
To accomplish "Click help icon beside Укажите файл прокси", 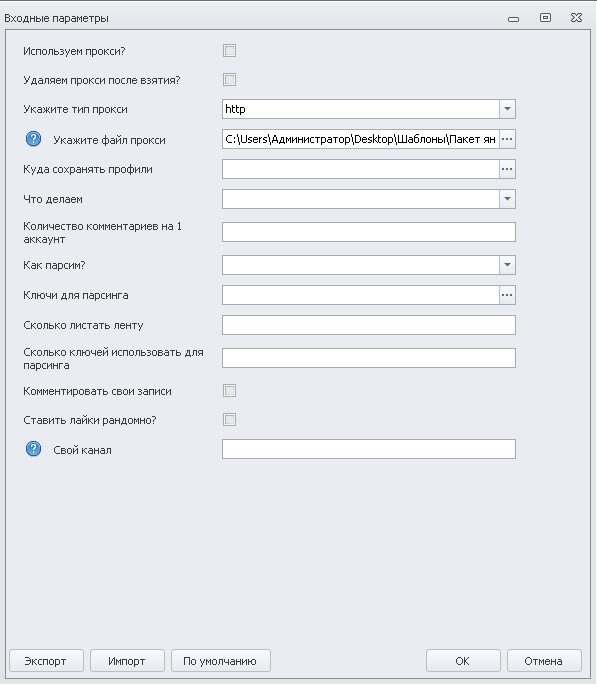I will pos(34,139).
